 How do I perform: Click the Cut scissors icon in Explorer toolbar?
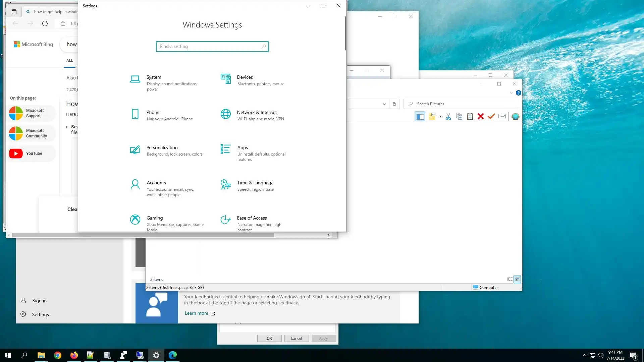coord(448,116)
